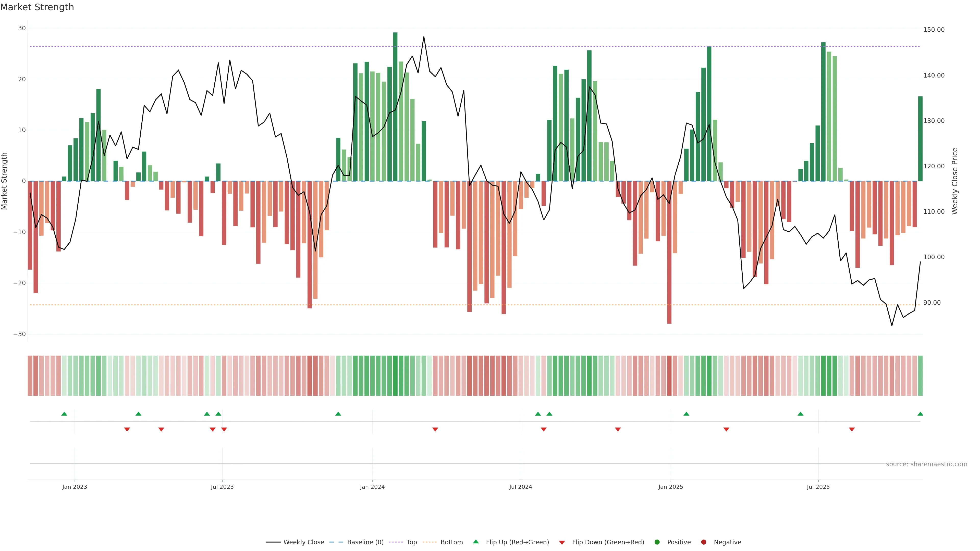Image resolution: width=980 pixels, height=551 pixels.
Task: Click the Jul 2025 x-axis label
Action: pos(818,487)
